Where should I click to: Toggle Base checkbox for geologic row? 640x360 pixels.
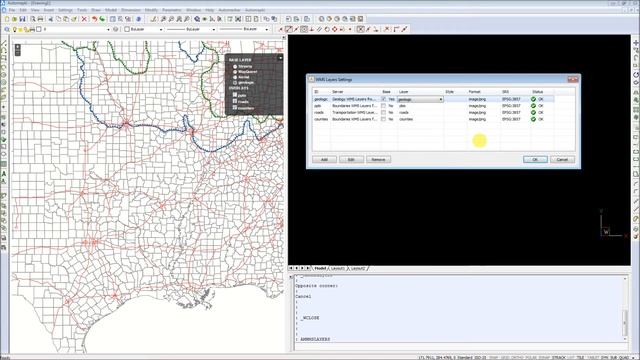tap(383, 99)
